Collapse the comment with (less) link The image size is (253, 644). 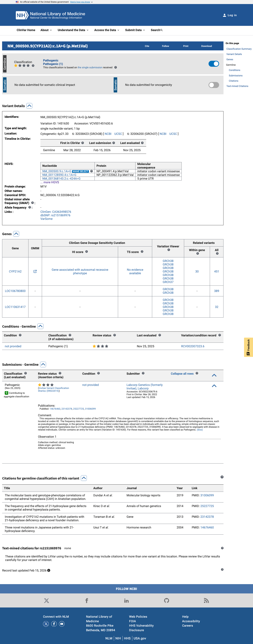(x=200, y=430)
